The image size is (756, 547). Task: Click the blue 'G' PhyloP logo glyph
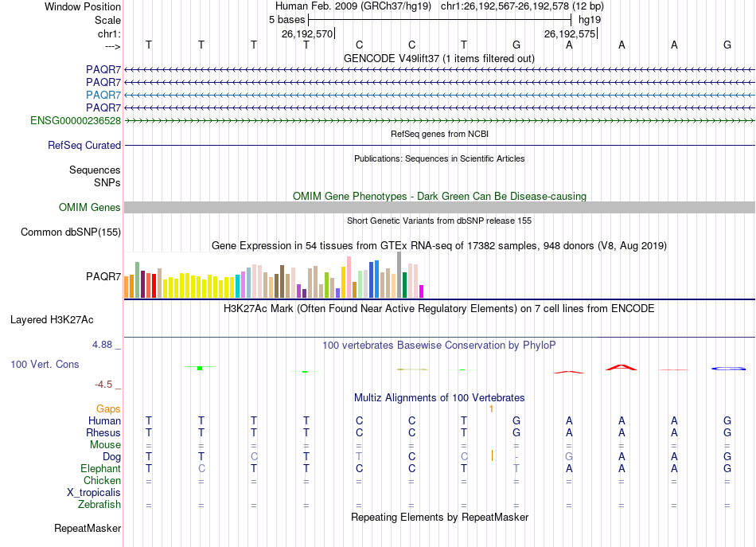(x=728, y=369)
